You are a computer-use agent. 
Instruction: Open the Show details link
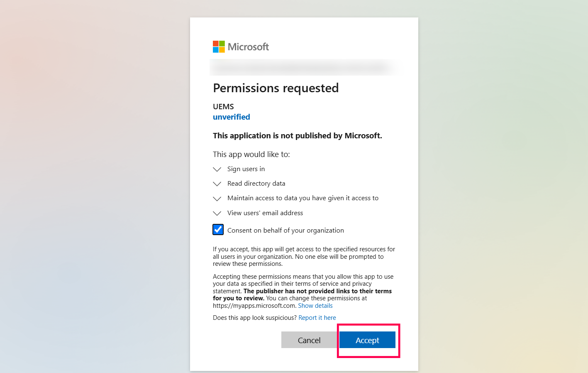point(315,306)
